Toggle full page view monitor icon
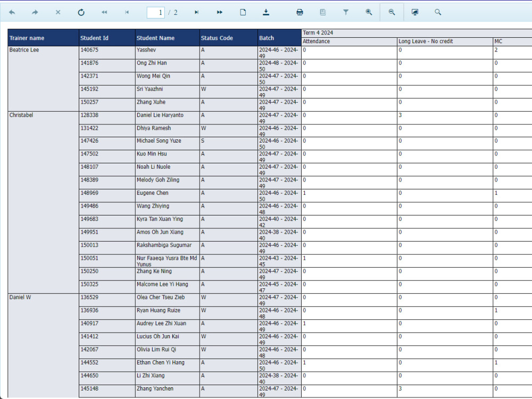The image size is (532, 399). [x=415, y=12]
